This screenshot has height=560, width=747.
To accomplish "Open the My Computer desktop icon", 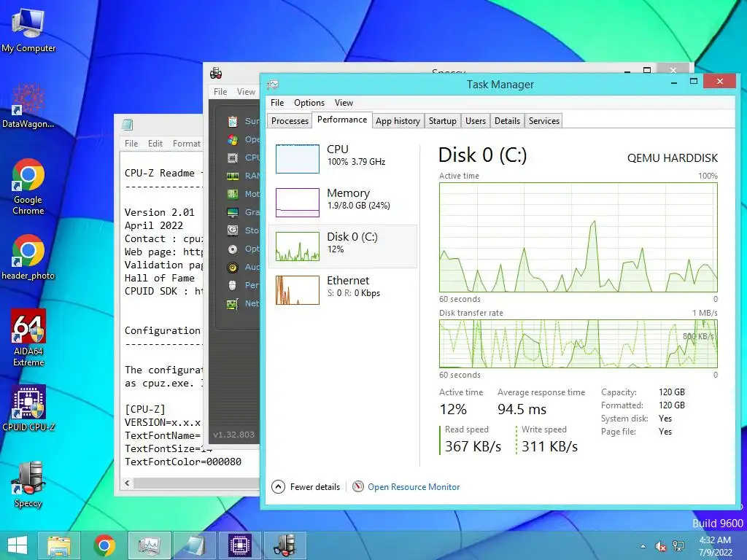I will point(28,29).
